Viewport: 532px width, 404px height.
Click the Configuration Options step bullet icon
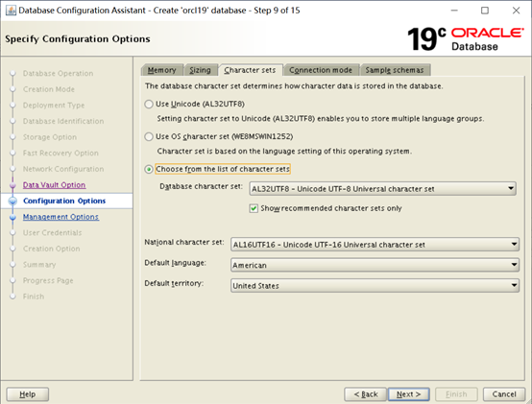pos(12,201)
